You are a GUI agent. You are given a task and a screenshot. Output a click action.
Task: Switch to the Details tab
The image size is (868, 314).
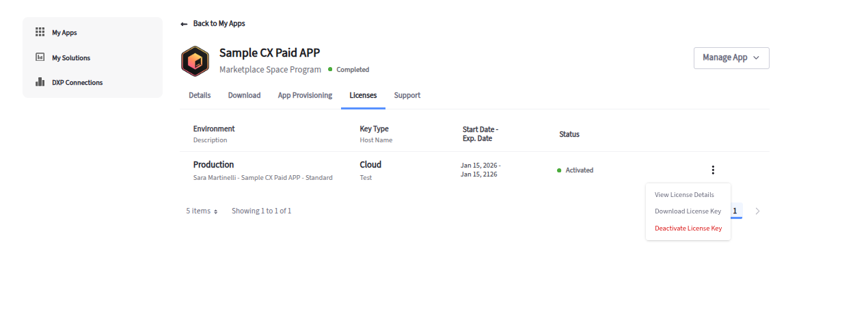click(200, 96)
